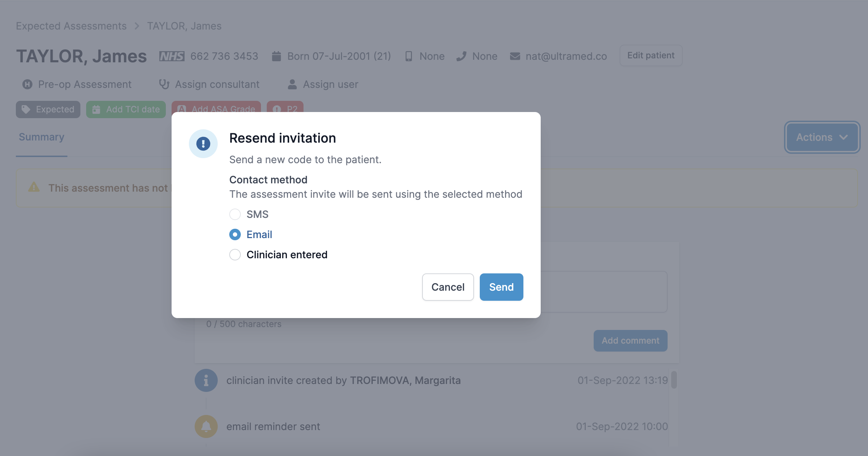Select the Email radio option
868x456 pixels.
[235, 234]
